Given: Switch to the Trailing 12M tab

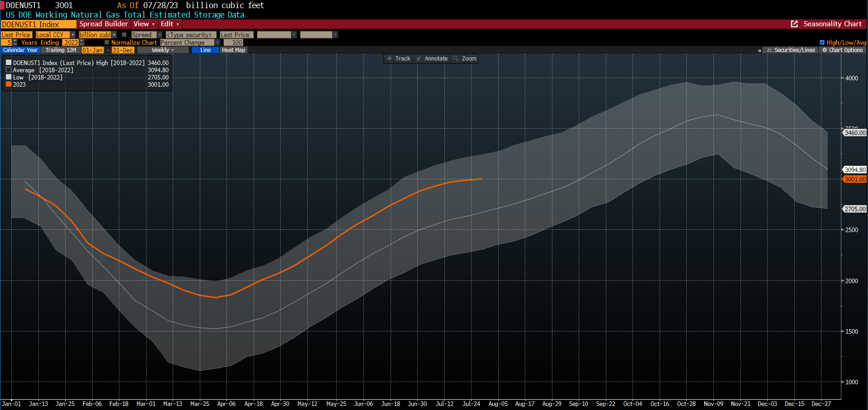Looking at the screenshot, I should tap(61, 50).
